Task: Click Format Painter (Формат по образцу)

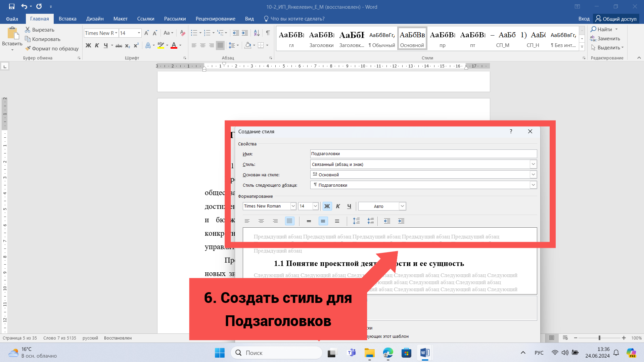Action: click(52, 48)
